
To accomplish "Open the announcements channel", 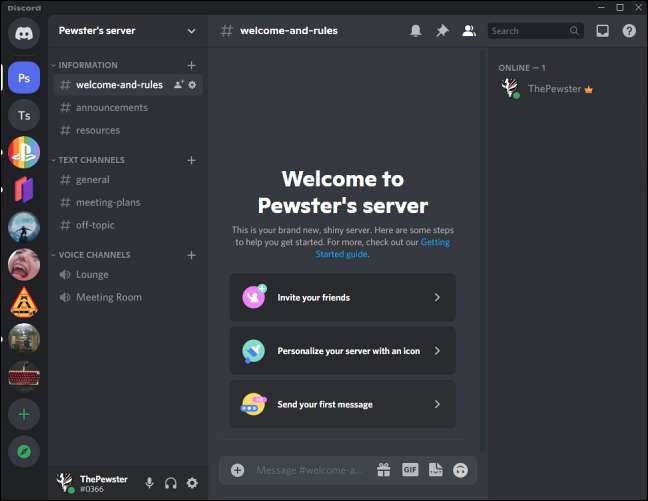I will [x=128, y=108].
